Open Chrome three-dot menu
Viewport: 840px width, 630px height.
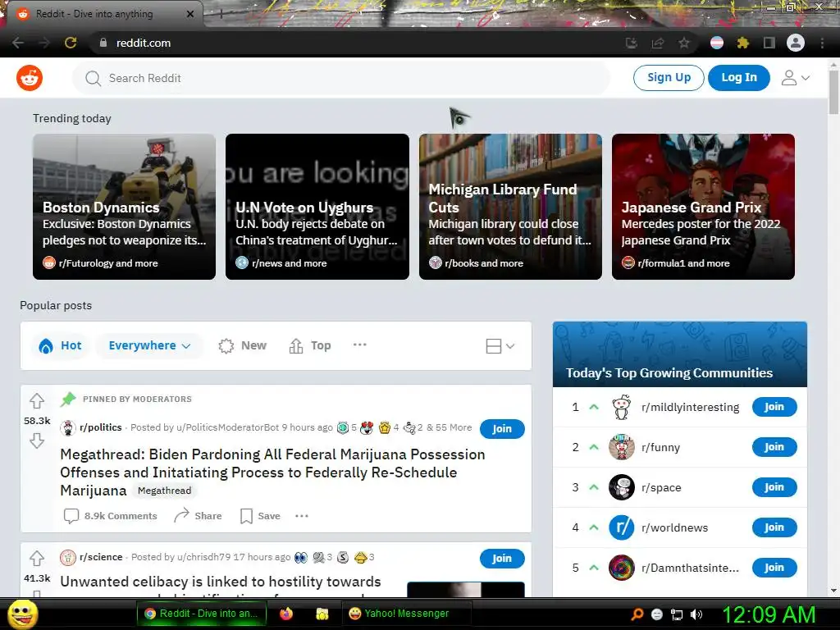pyautogui.click(x=822, y=43)
